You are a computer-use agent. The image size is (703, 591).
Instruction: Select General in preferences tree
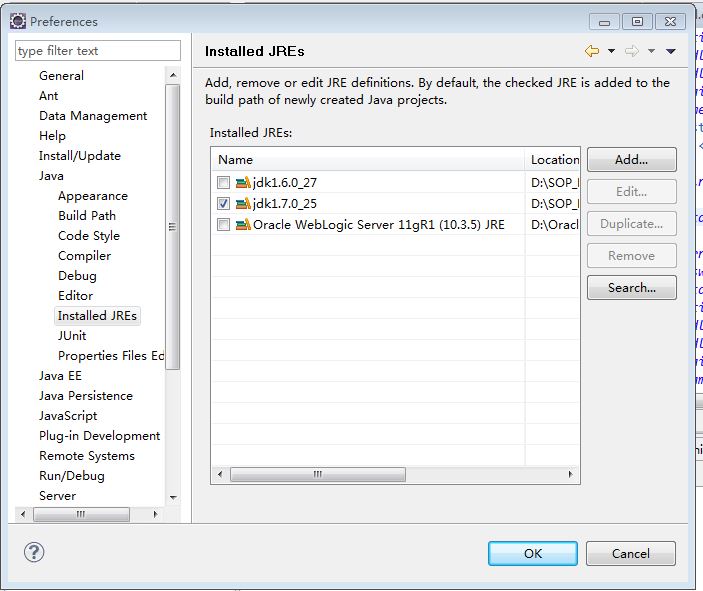(x=61, y=76)
